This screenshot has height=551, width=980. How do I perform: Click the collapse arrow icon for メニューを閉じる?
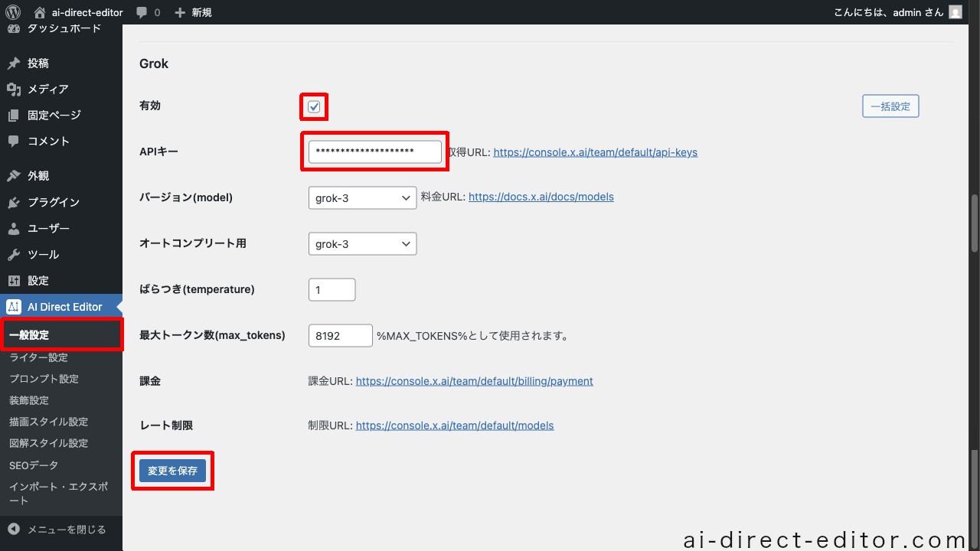click(14, 530)
